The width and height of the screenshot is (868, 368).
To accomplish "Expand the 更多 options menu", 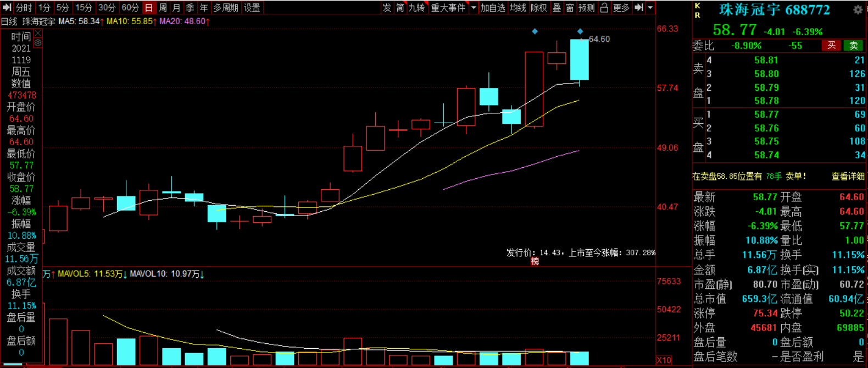I will click(621, 8).
